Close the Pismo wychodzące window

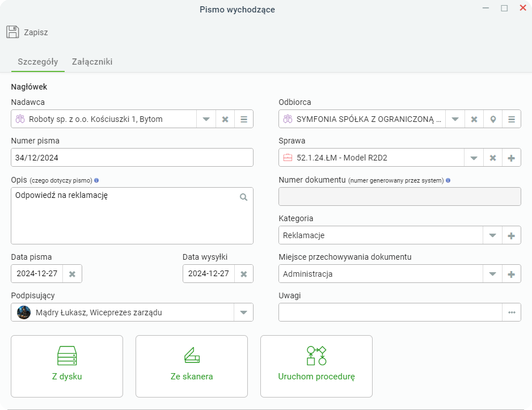(523, 8)
